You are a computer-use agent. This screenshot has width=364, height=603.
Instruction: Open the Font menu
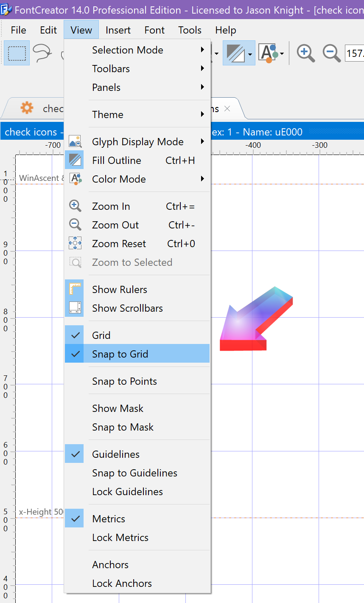click(x=154, y=30)
